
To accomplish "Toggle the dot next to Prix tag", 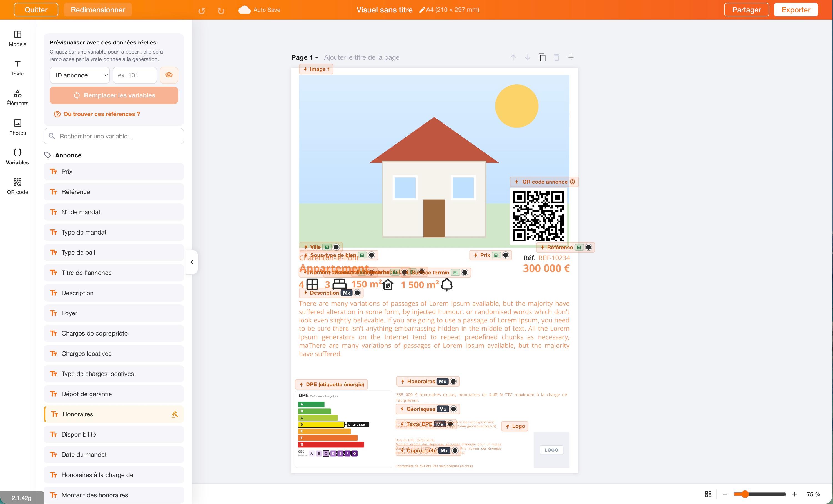I will 505,255.
